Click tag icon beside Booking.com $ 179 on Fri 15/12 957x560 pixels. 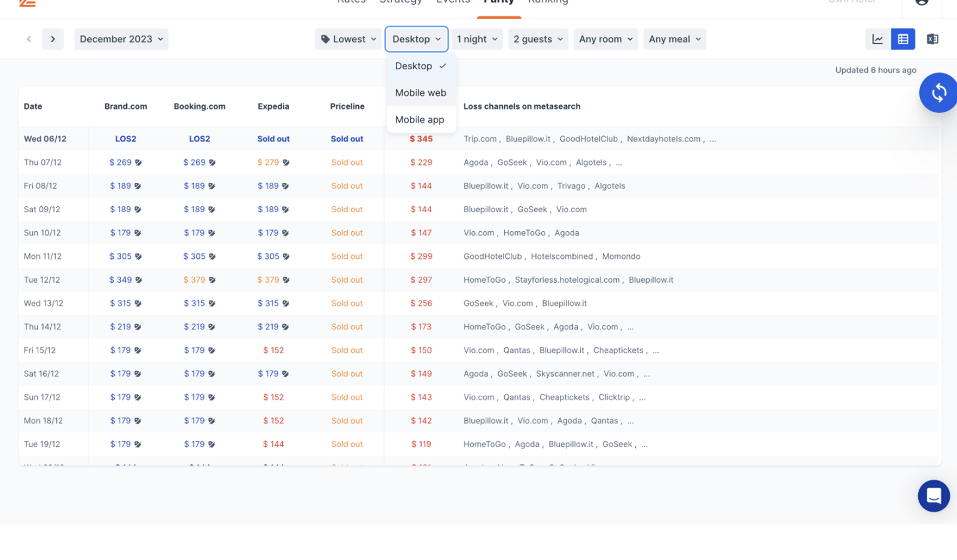pyautogui.click(x=212, y=350)
